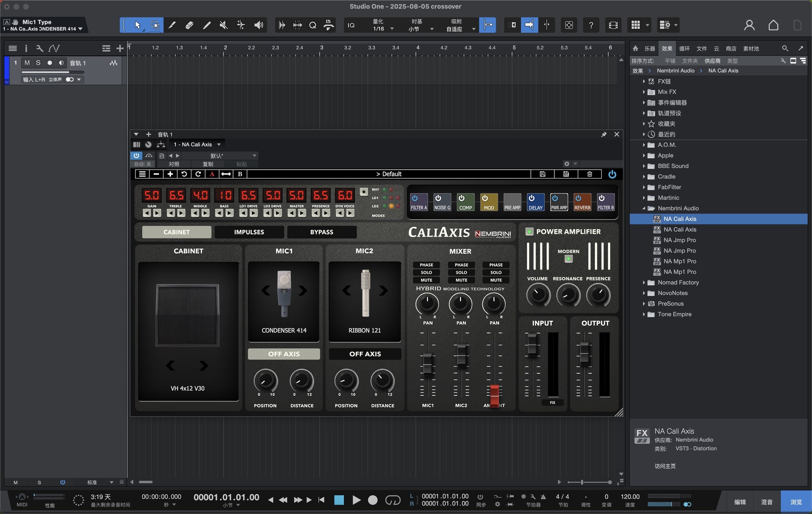The height and width of the screenshot is (514, 812).
Task: Add a new track with plus icon
Action: (x=120, y=49)
